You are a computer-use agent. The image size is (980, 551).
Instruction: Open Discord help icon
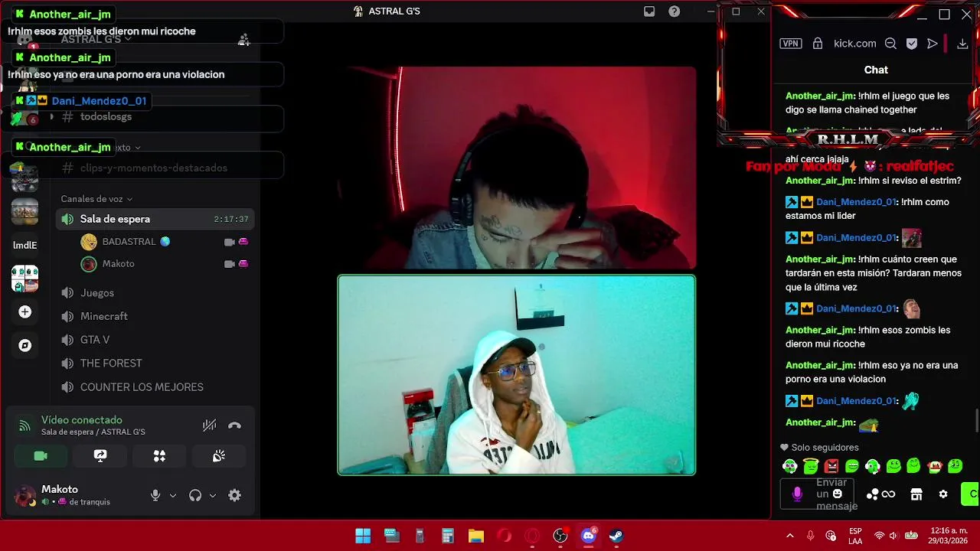tap(674, 11)
